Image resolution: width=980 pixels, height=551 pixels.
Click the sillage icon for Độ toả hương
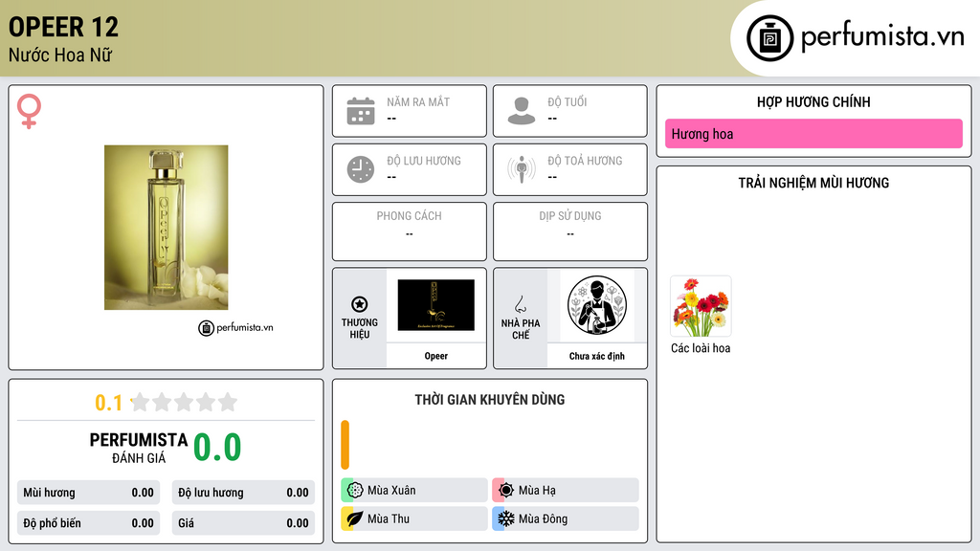click(522, 169)
